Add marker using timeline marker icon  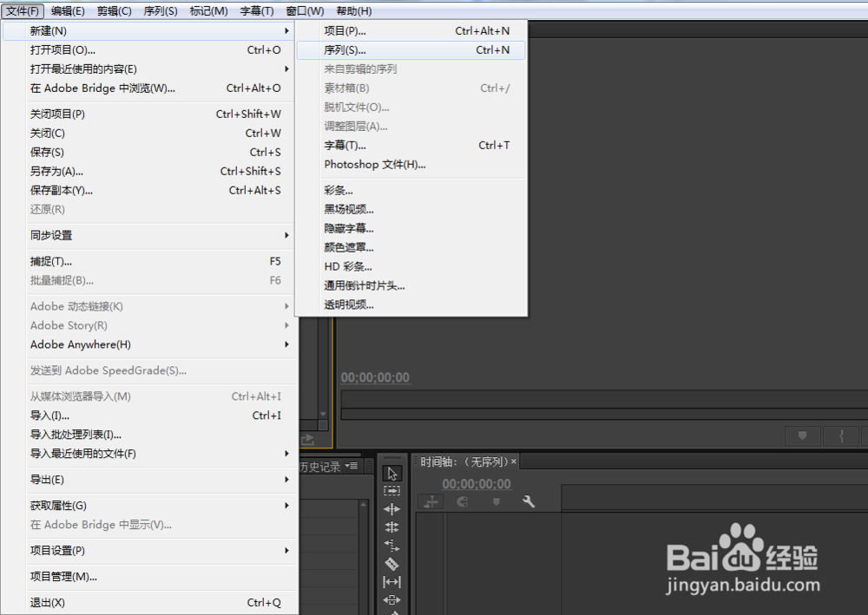point(496,501)
